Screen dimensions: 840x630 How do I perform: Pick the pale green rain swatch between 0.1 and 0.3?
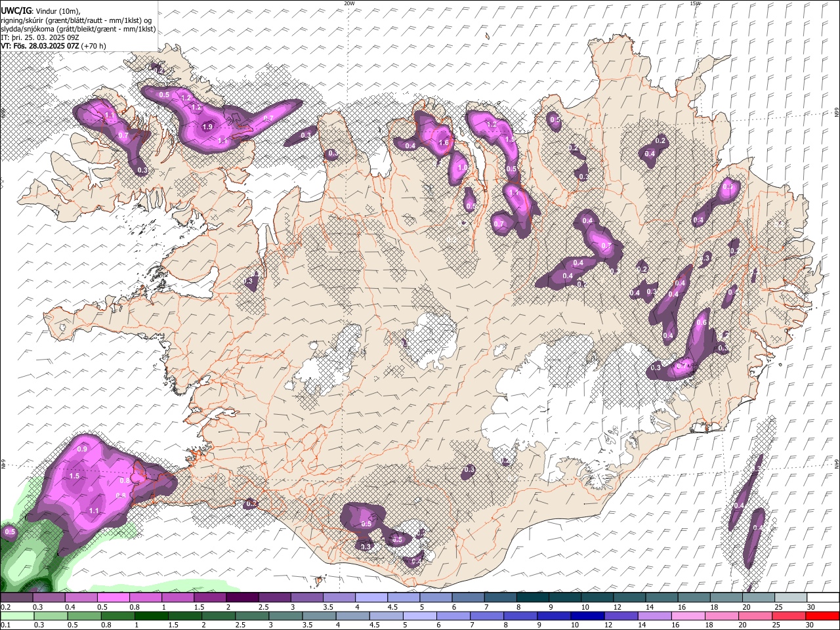17,616
